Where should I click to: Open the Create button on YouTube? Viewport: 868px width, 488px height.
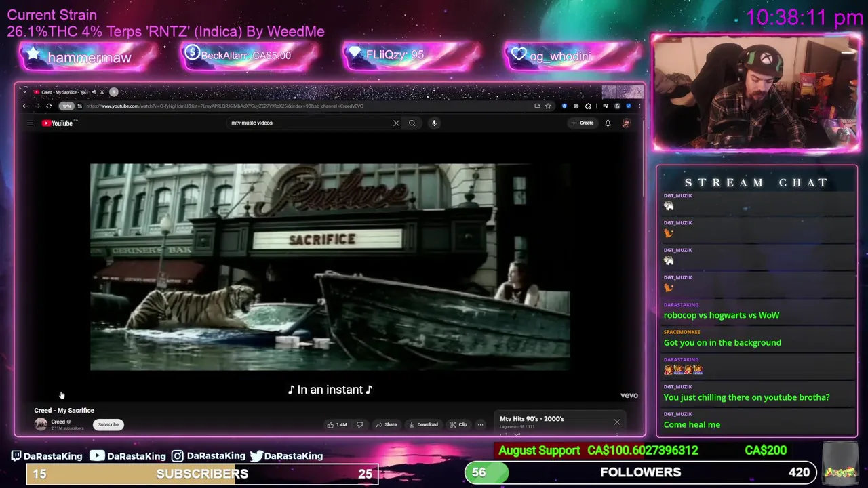[583, 123]
